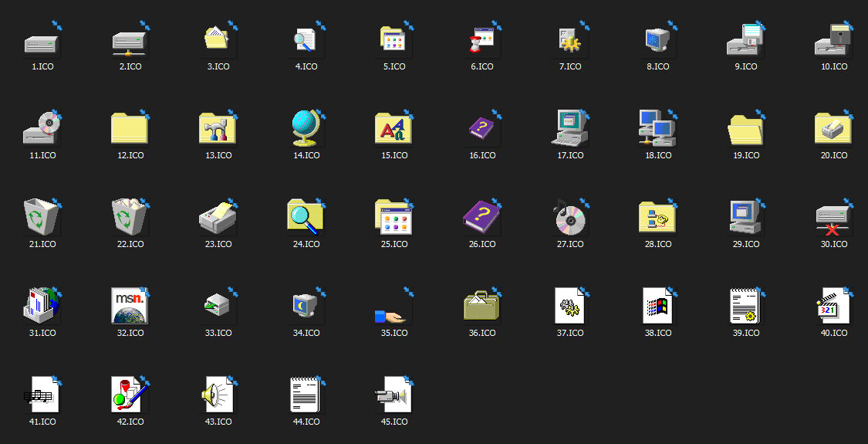
Task: Click the notepad text file icon 44.ICO
Action: 306,394
